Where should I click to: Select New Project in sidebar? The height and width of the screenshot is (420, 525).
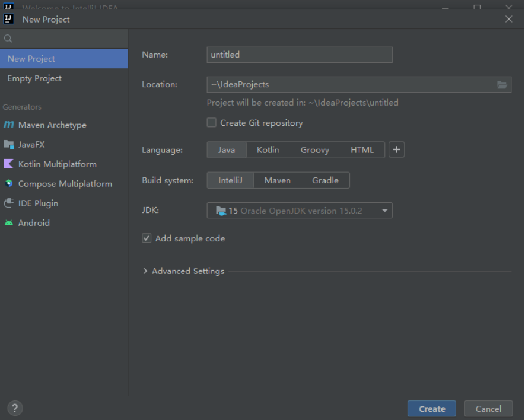click(63, 59)
